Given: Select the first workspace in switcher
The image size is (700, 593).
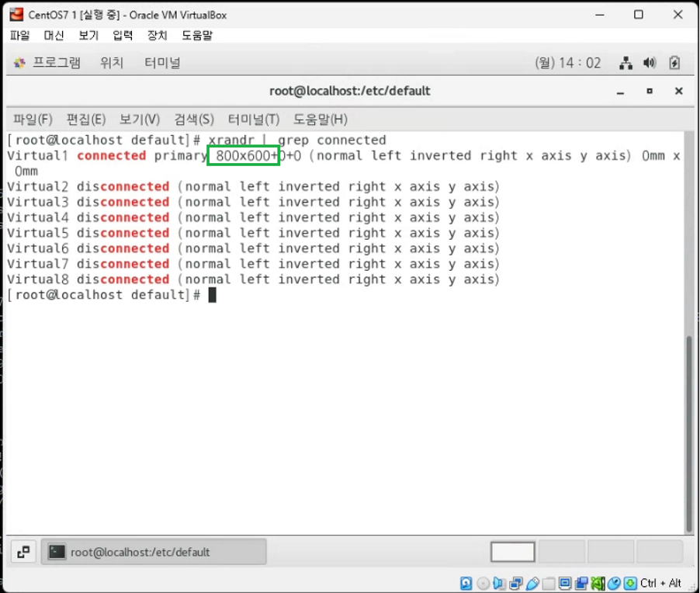Looking at the screenshot, I should [x=512, y=552].
